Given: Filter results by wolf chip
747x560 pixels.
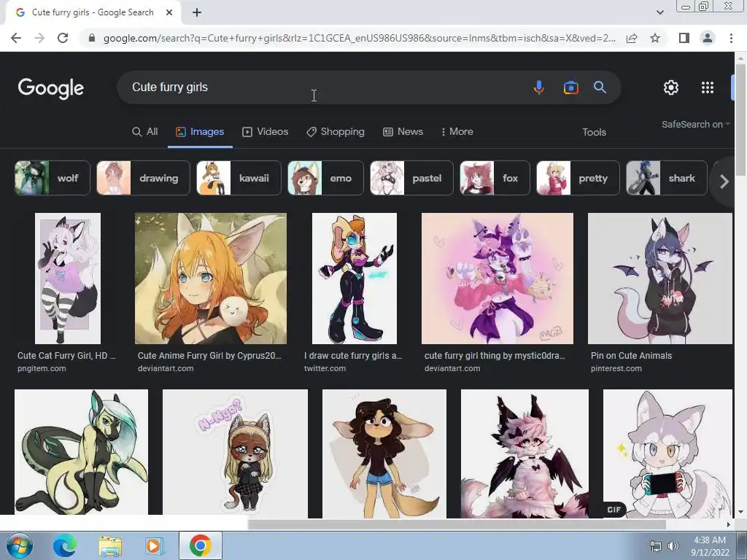Looking at the screenshot, I should pyautogui.click(x=53, y=178).
